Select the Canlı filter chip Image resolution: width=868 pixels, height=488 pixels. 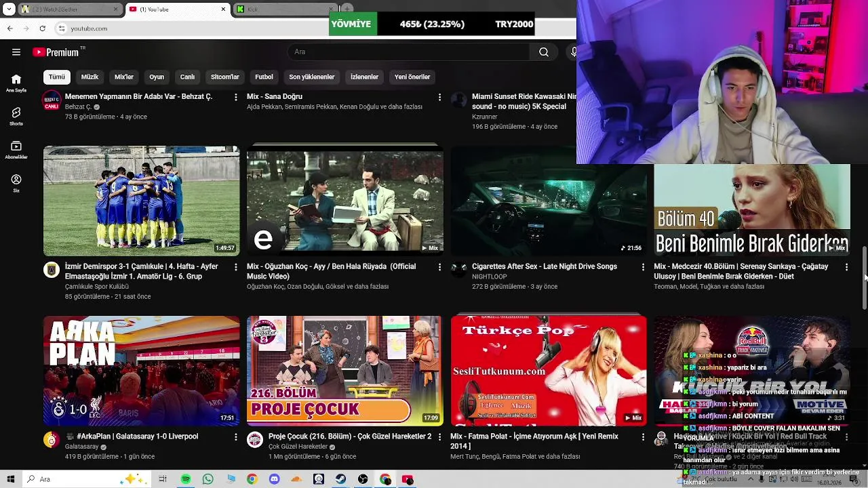click(x=188, y=77)
